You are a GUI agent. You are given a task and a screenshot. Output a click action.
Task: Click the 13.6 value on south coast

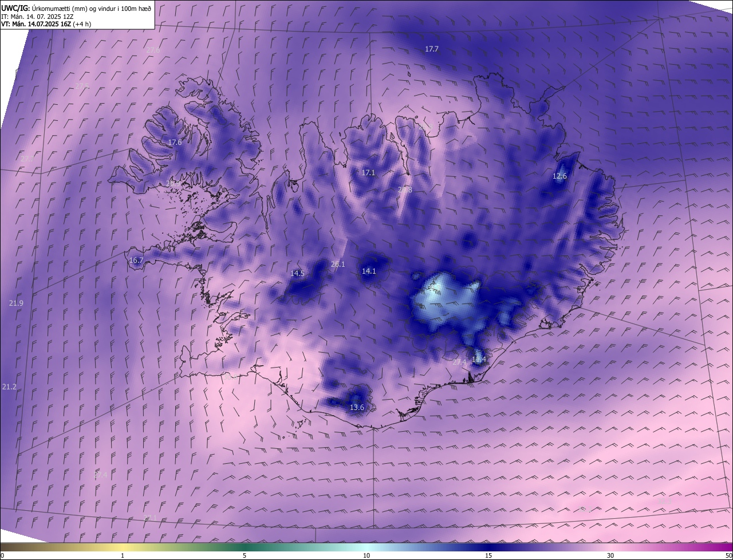[357, 407]
